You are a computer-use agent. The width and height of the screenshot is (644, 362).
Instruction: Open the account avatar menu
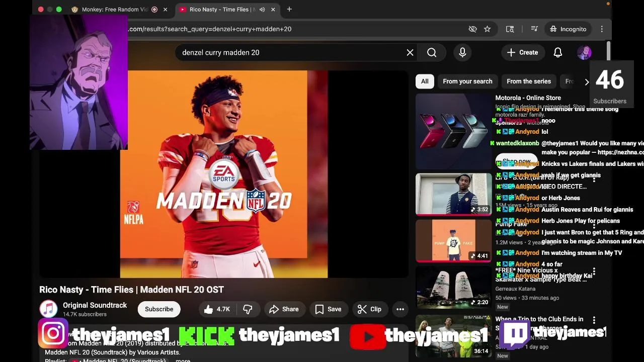[584, 52]
